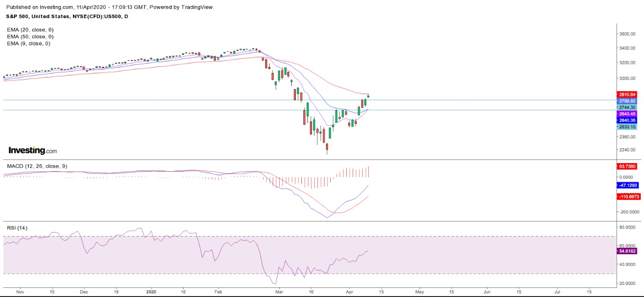Viewport: 644px width, 297px height.
Task: Click the May label on the time axis
Action: coord(420,291)
